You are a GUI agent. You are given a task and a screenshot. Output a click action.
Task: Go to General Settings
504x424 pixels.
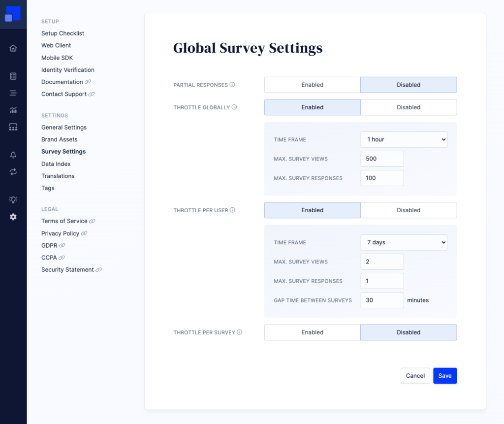pyautogui.click(x=64, y=128)
